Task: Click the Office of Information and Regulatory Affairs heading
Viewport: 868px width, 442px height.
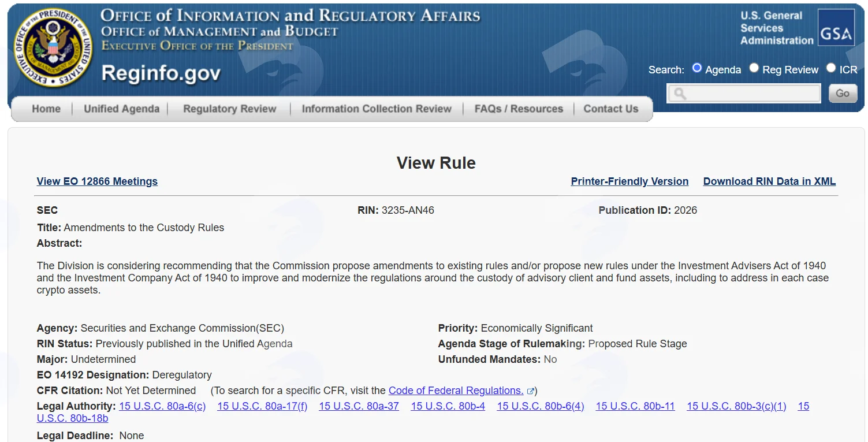Action: point(290,16)
